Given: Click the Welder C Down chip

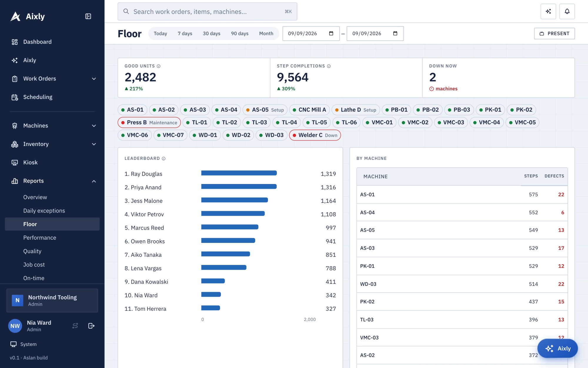Looking at the screenshot, I should coord(315,135).
